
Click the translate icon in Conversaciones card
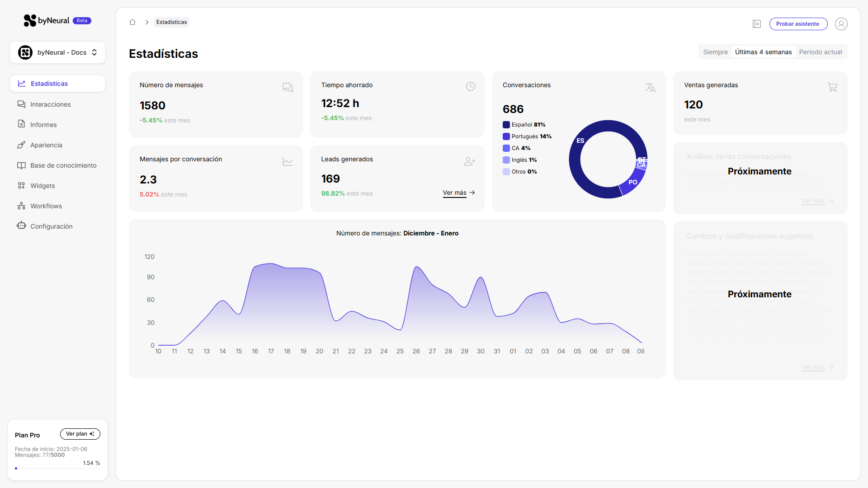(650, 87)
